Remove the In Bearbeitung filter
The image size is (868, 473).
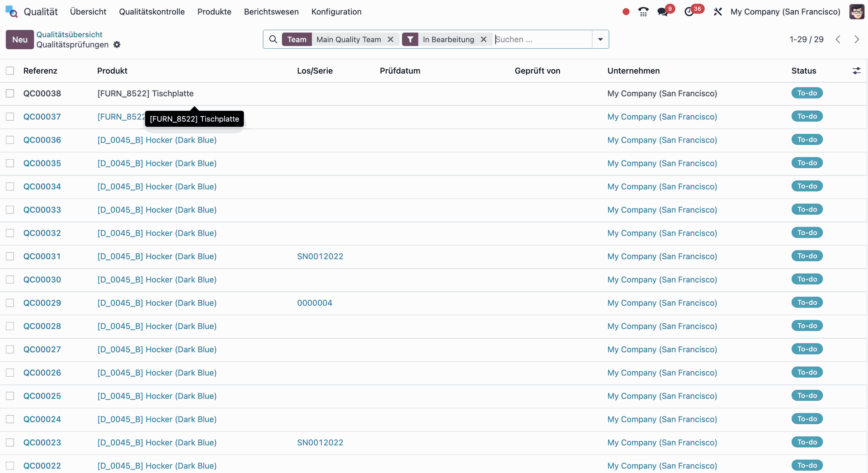[483, 39]
